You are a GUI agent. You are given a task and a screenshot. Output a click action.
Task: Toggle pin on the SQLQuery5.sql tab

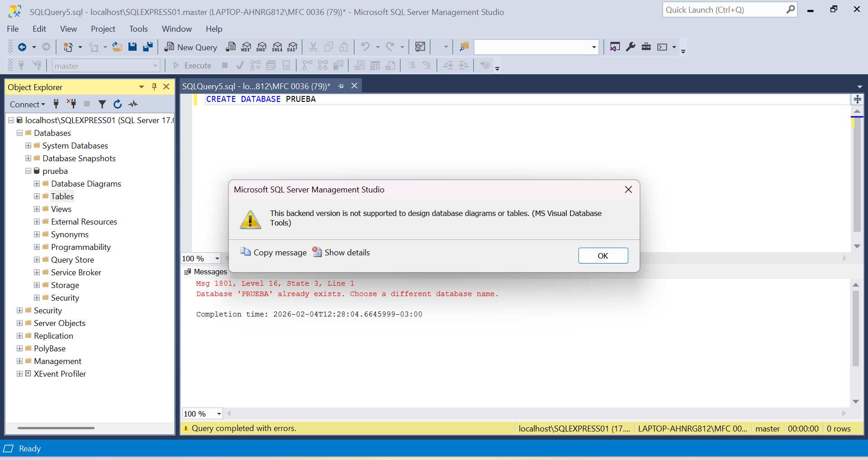point(341,86)
